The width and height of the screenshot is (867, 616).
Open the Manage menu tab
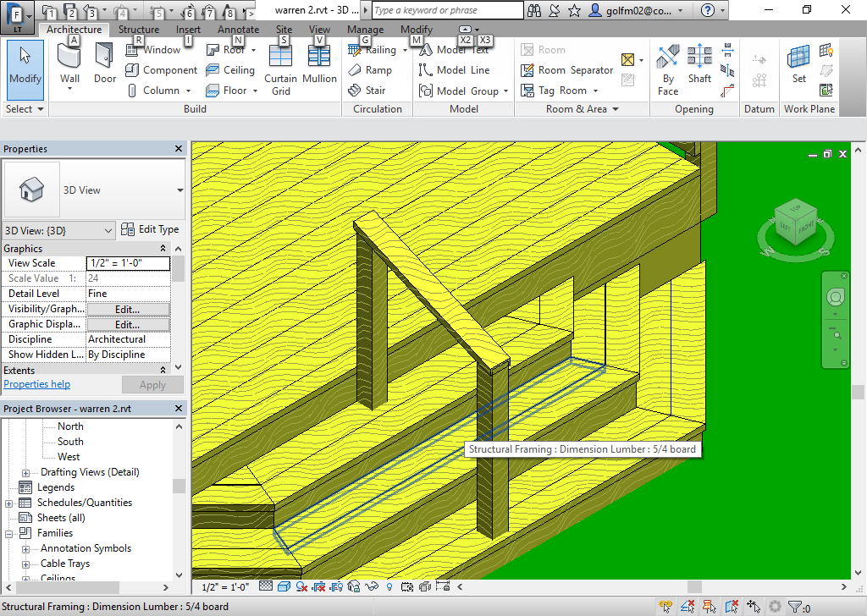365,29
